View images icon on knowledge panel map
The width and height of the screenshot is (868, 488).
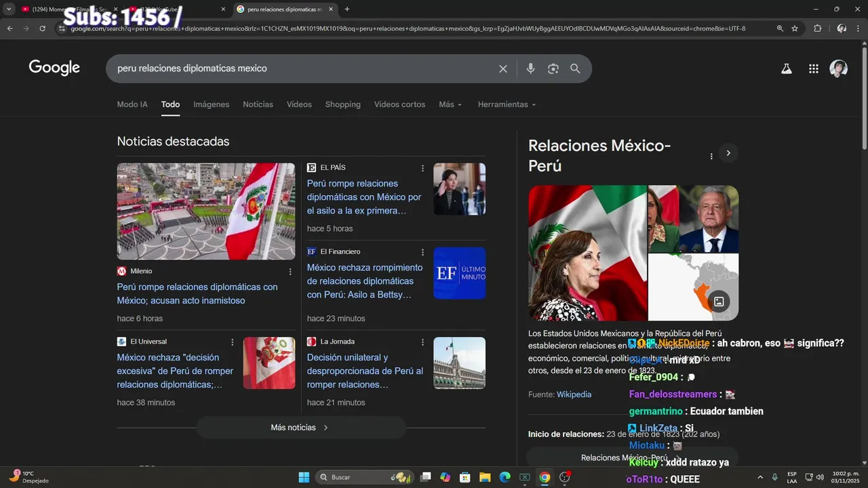point(719,302)
